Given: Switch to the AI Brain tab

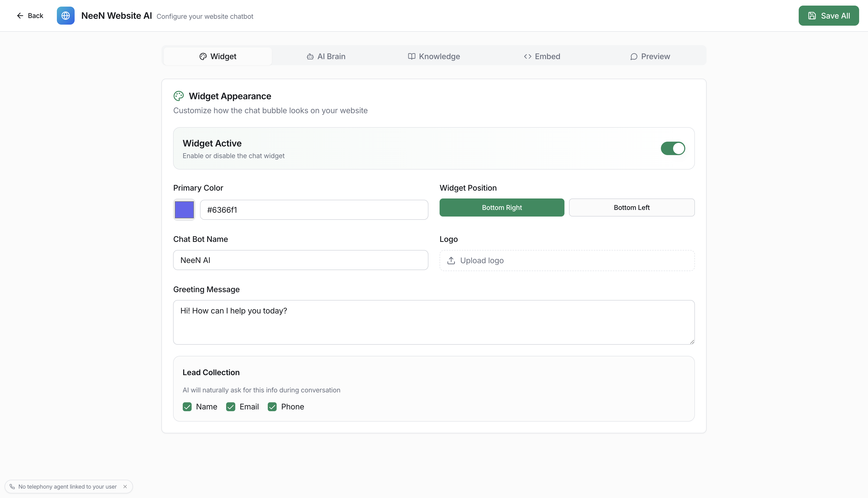Looking at the screenshot, I should 326,56.
